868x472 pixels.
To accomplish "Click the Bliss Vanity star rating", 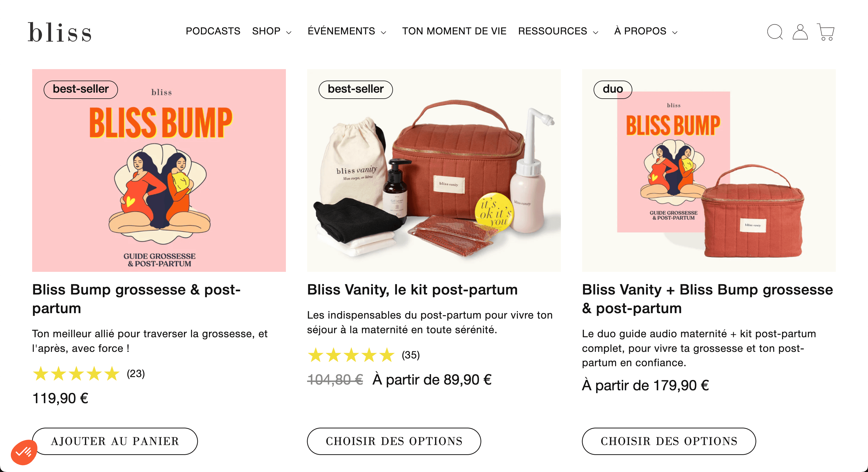I will coord(351,355).
